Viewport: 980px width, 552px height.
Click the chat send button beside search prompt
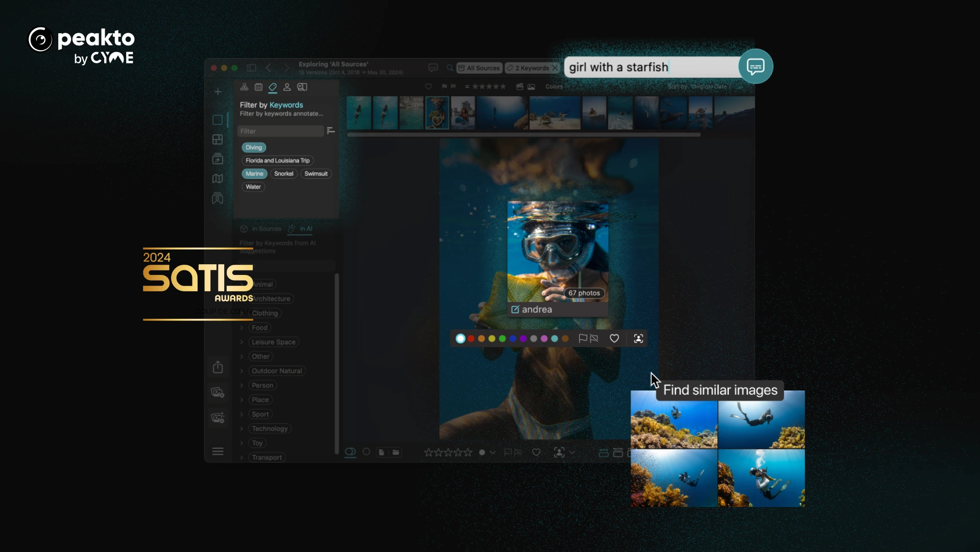755,66
